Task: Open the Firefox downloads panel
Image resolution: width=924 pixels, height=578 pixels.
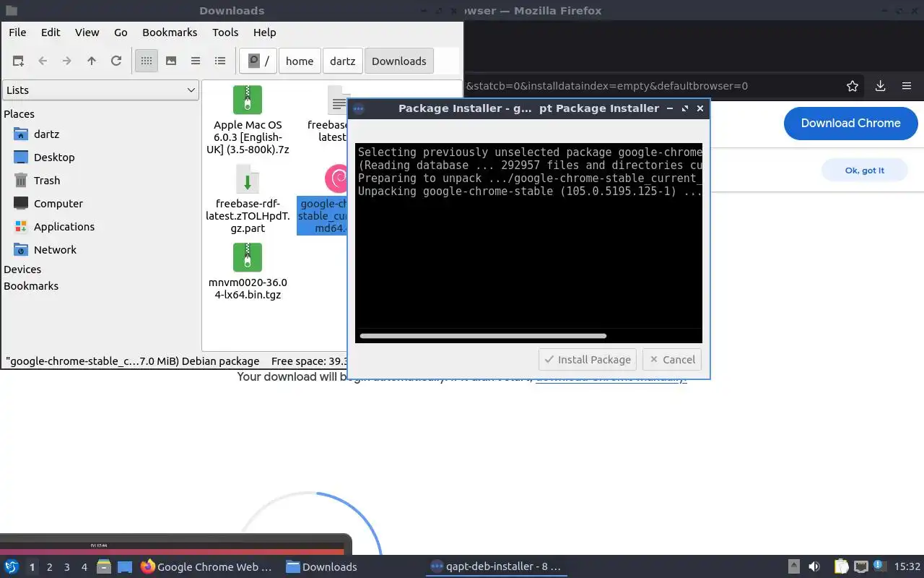Action: pyautogui.click(x=880, y=86)
